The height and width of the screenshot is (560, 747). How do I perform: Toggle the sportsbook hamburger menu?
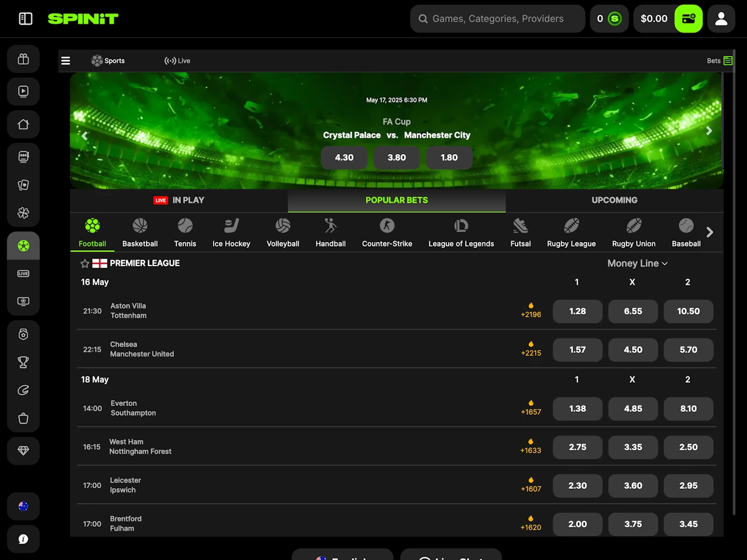(x=66, y=61)
